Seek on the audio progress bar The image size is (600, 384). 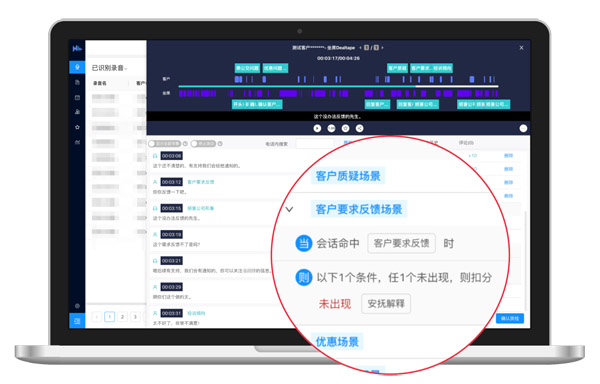[x=338, y=86]
